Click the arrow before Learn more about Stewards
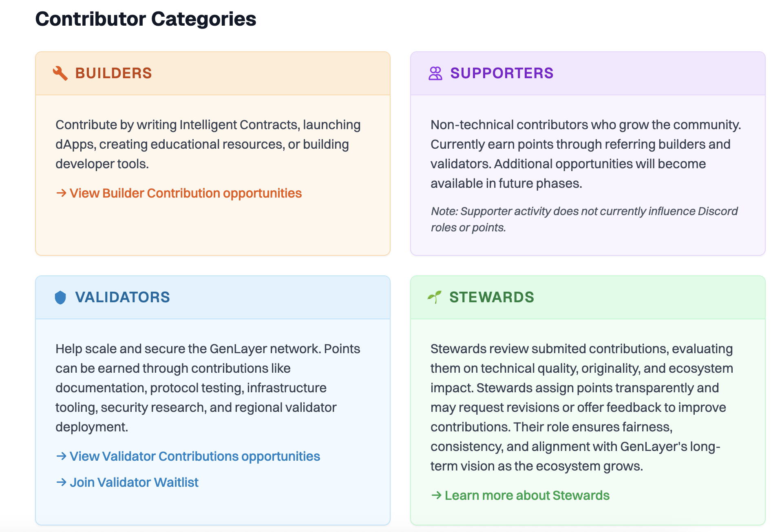This screenshot has width=782, height=532. (436, 495)
